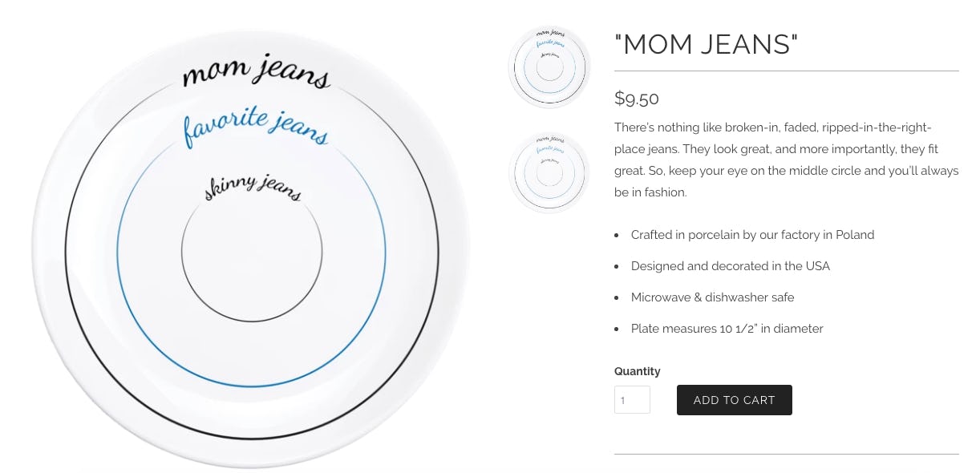Select the first plate thumbnail

pyautogui.click(x=549, y=67)
